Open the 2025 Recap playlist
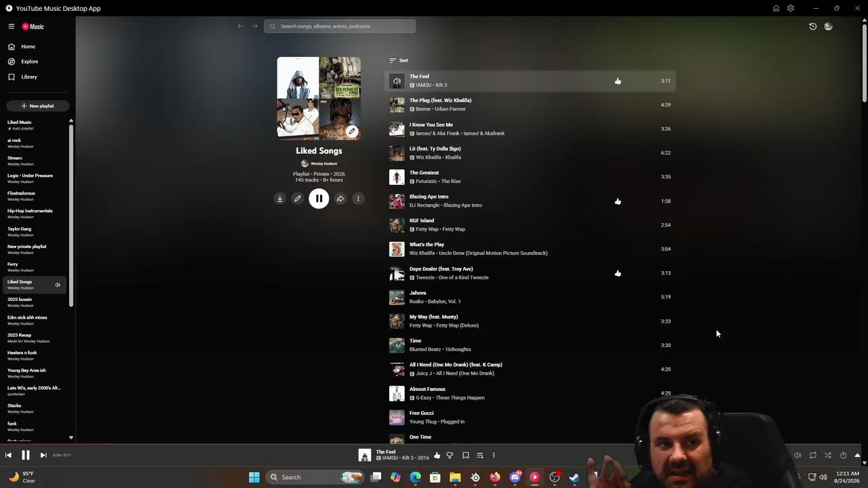The height and width of the screenshot is (488, 868). point(34,338)
